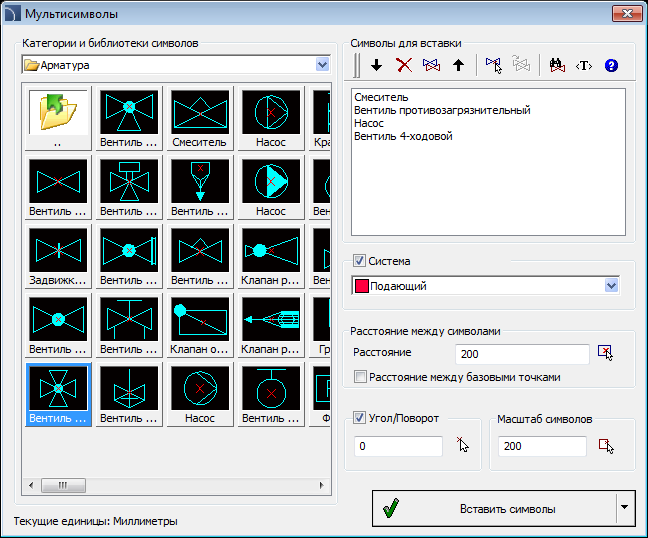This screenshot has width=648, height=538.
Task: Go up one folder level thumbnail
Action: click(x=58, y=118)
